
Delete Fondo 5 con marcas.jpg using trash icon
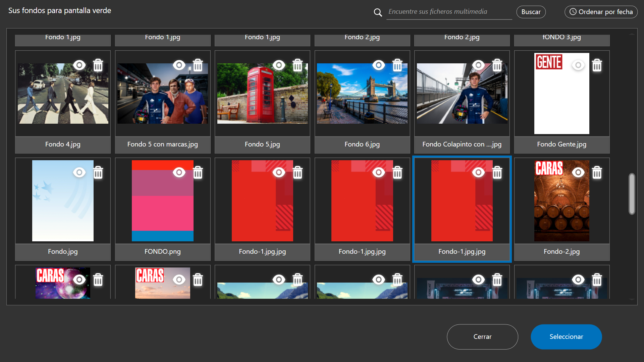pyautogui.click(x=198, y=65)
